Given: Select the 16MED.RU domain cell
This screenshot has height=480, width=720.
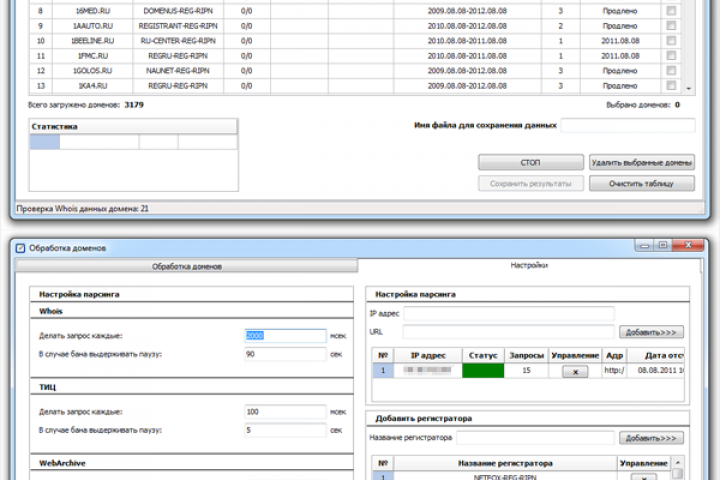Looking at the screenshot, I should [93, 11].
